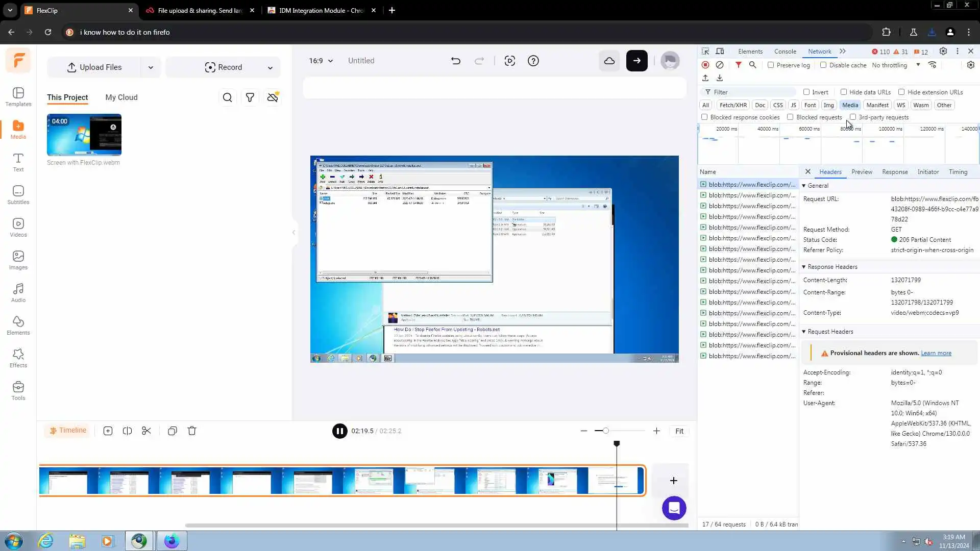
Task: Click the Upload Files button
Action: [x=94, y=67]
